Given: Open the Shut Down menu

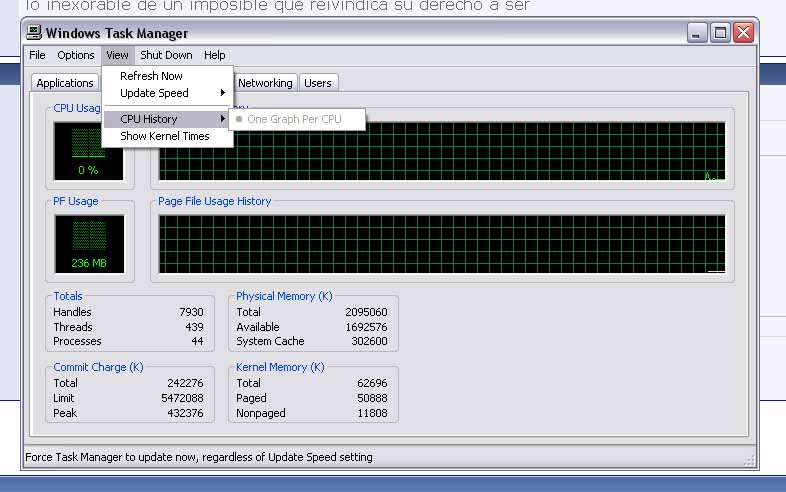Looking at the screenshot, I should pos(166,55).
